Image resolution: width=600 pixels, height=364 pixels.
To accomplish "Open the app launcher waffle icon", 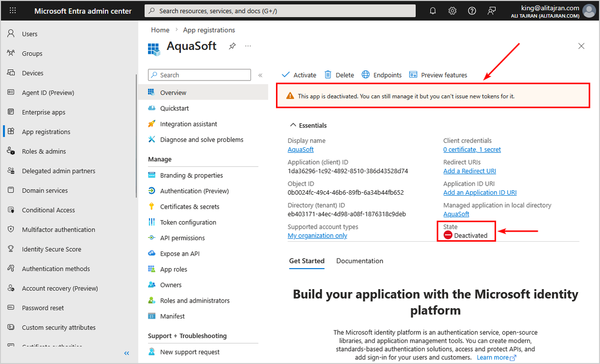I will click(13, 10).
